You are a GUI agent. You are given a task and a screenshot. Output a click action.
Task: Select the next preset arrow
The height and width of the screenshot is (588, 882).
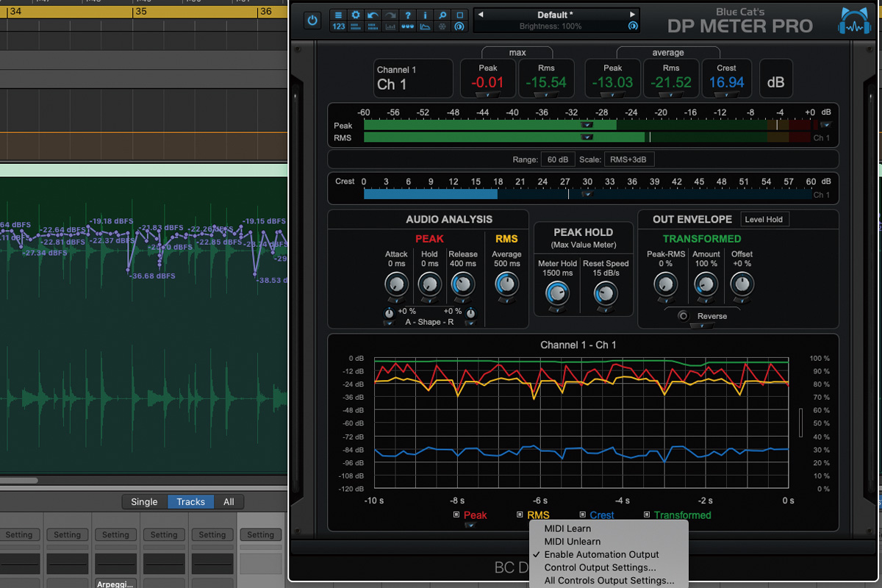(632, 15)
